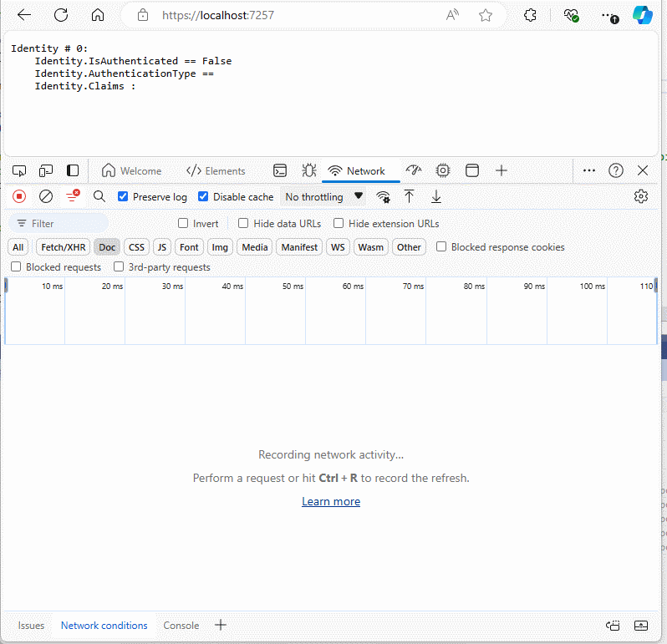Filter requests by CSS

(136, 247)
